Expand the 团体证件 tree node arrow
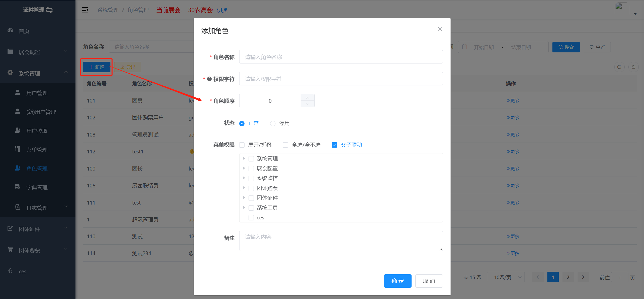 pos(244,198)
